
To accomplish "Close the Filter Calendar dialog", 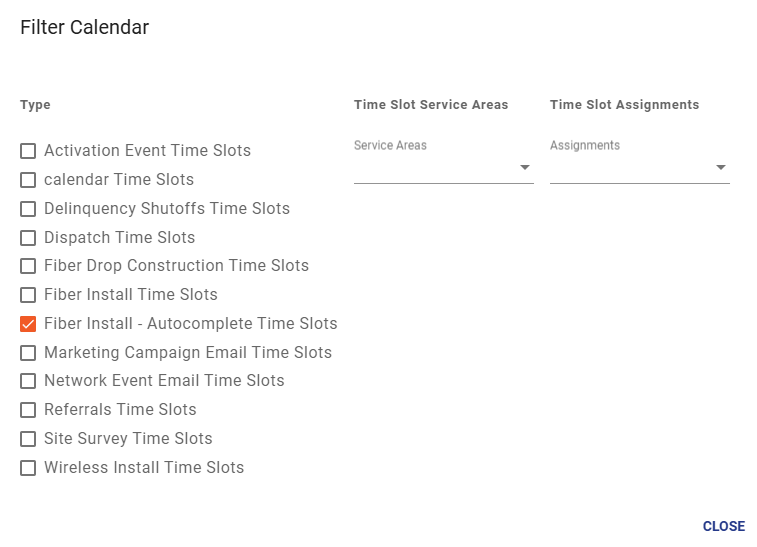I will tap(724, 526).
